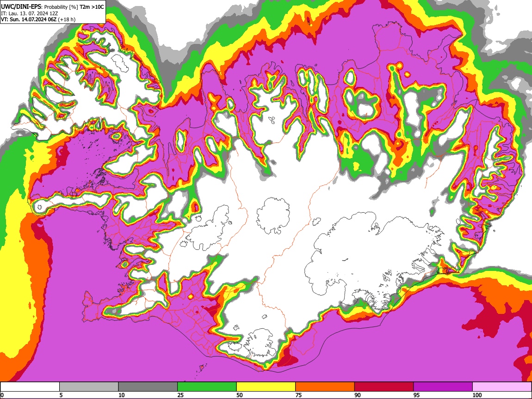Click the light gray 5–10% legend swatch
The height and width of the screenshot is (399, 532).
[89, 387]
